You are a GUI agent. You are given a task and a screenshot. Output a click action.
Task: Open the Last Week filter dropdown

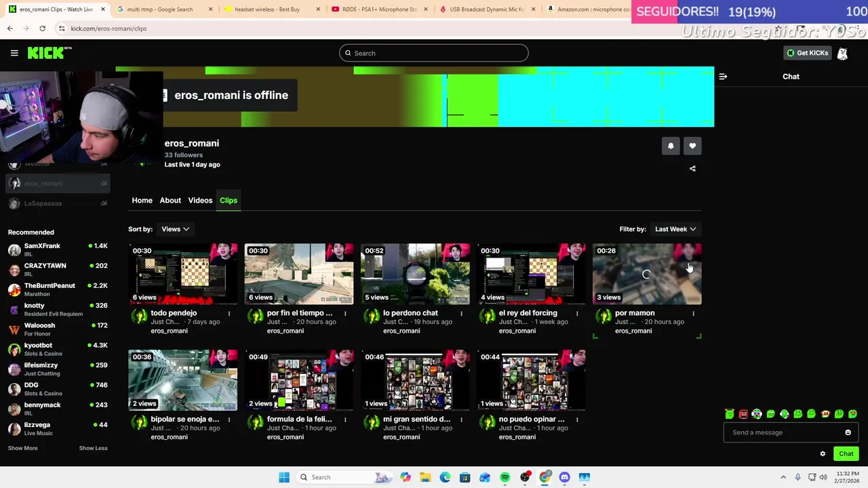pos(675,229)
